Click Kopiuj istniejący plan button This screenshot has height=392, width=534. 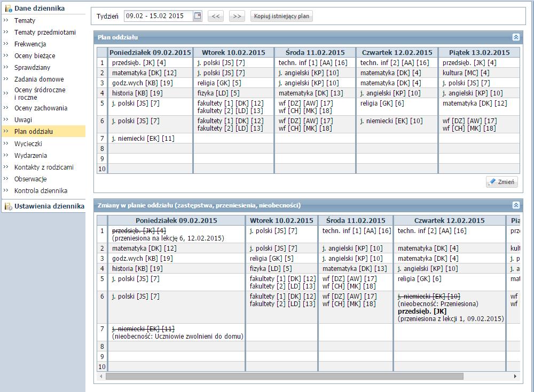[x=281, y=16]
